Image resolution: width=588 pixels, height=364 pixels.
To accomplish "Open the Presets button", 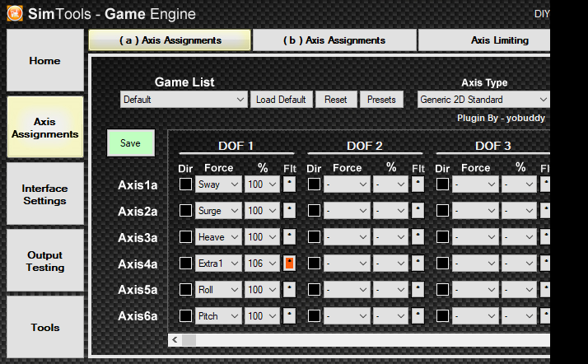I will 381,100.
